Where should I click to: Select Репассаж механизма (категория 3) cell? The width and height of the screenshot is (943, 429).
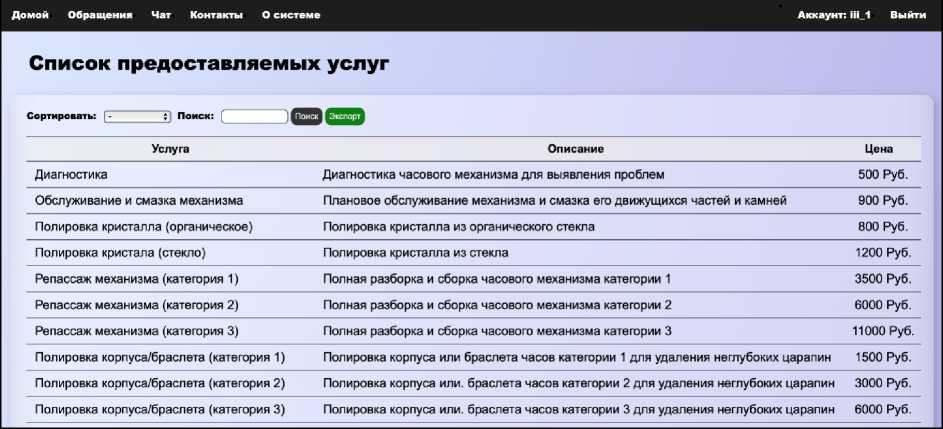point(137,331)
